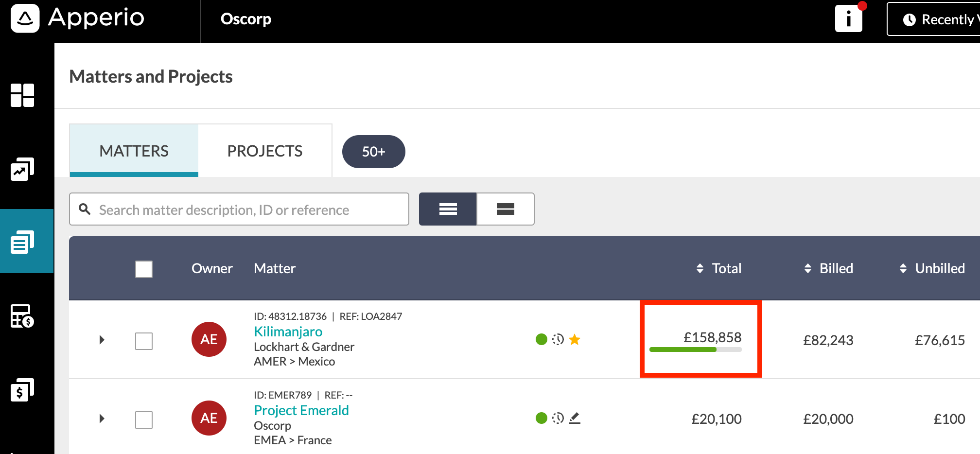This screenshot has height=454, width=980.
Task: Sort the table by Total column
Action: tap(719, 268)
